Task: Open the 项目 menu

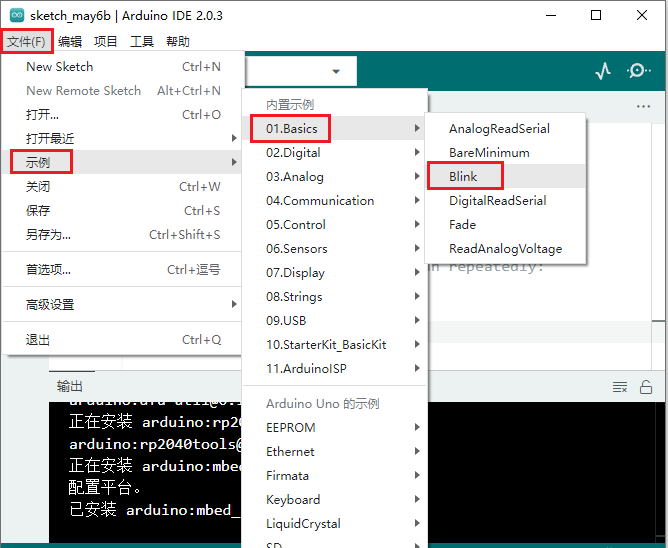Action: [106, 42]
